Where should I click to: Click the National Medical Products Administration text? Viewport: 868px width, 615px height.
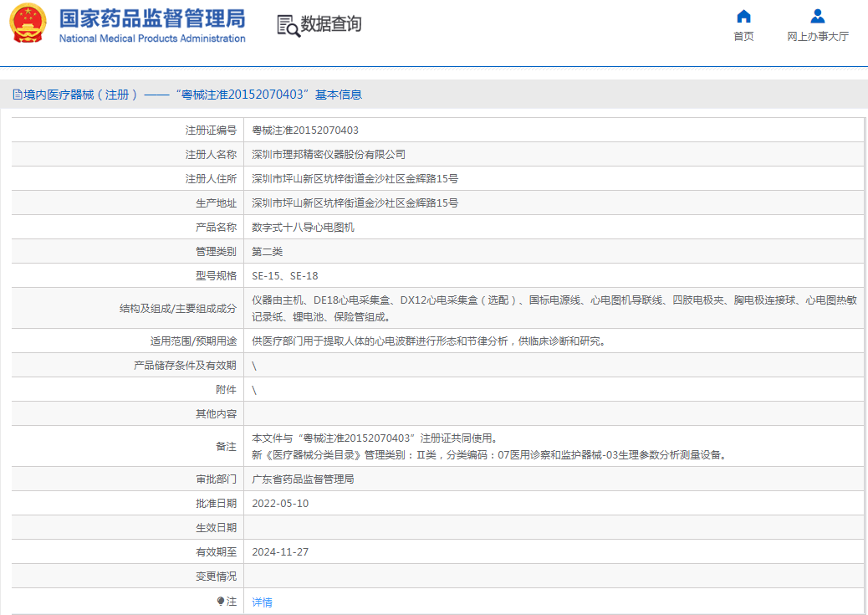pos(151,38)
